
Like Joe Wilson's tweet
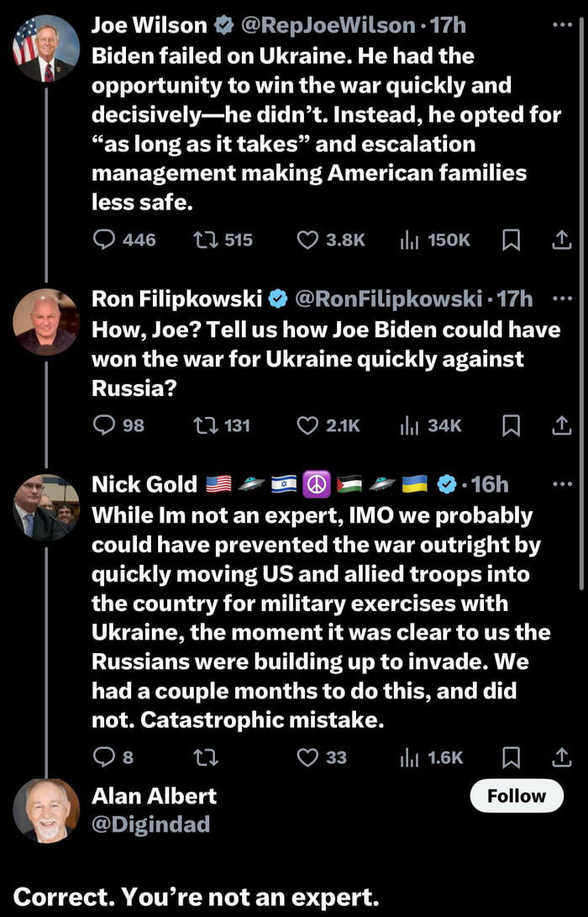308,240
